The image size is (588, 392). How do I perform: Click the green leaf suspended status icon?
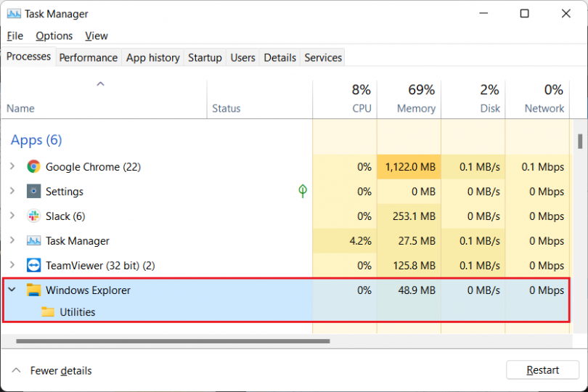point(303,191)
